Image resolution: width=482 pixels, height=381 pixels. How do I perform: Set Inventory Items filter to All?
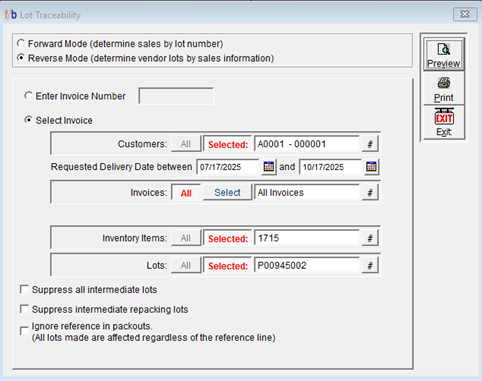[x=186, y=238]
